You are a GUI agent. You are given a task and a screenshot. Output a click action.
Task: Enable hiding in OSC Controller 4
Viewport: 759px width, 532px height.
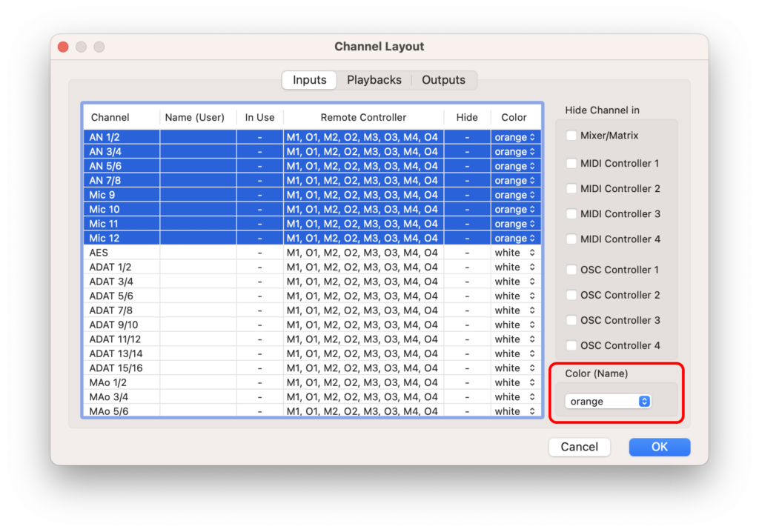[571, 345]
